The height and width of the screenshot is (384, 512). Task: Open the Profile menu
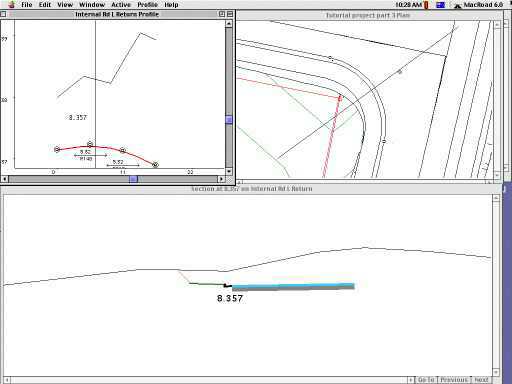(x=147, y=5)
